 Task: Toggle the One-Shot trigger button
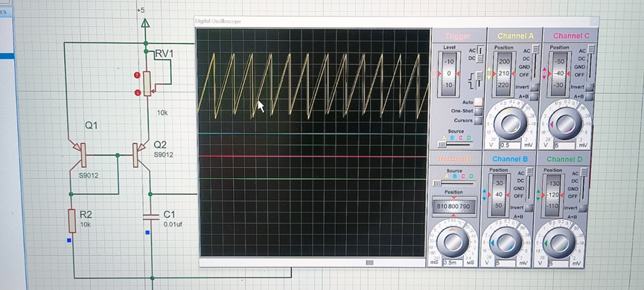(479, 111)
